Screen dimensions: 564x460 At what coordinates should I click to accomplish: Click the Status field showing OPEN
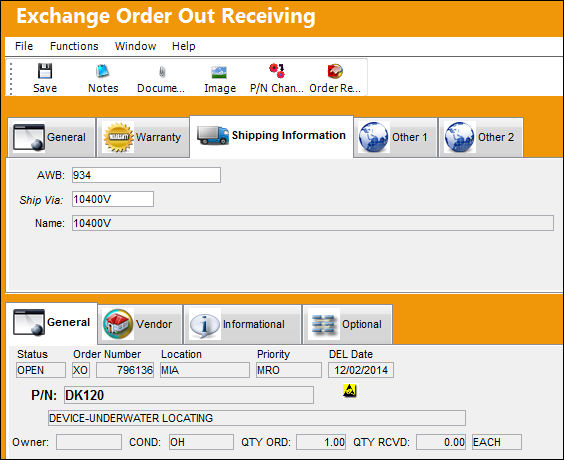(41, 370)
